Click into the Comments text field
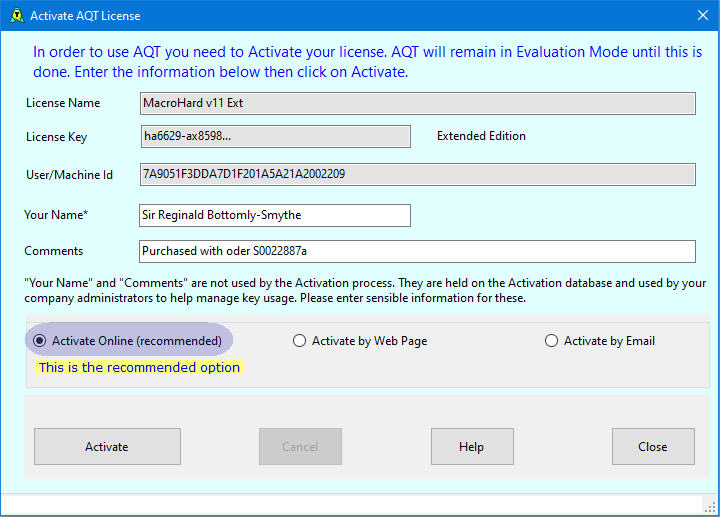The width and height of the screenshot is (720, 517). pyautogui.click(x=417, y=251)
